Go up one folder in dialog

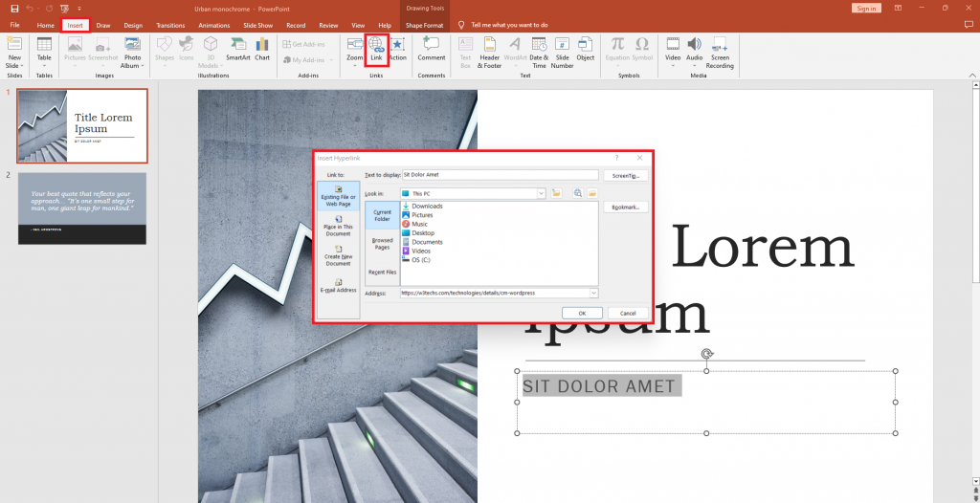tap(556, 193)
